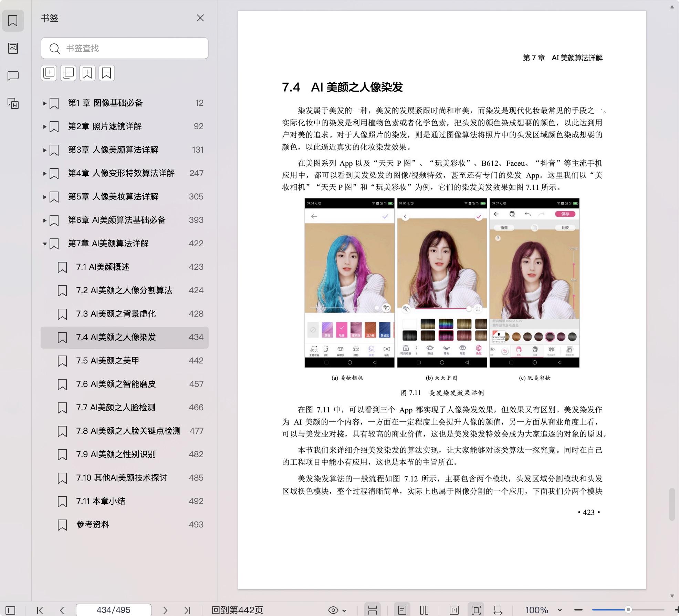This screenshot has height=616, width=679.
Task: Open bookmark 7.2 AI美颜之人像分割算法
Action: point(125,290)
